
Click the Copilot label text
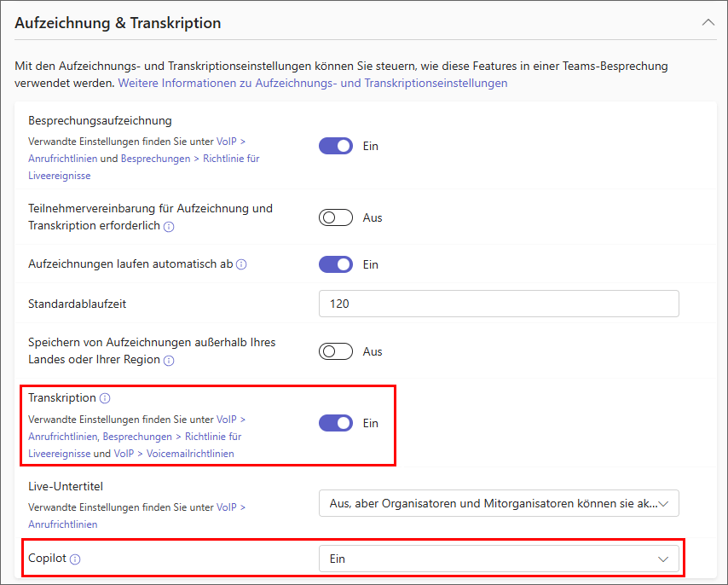pos(48,558)
